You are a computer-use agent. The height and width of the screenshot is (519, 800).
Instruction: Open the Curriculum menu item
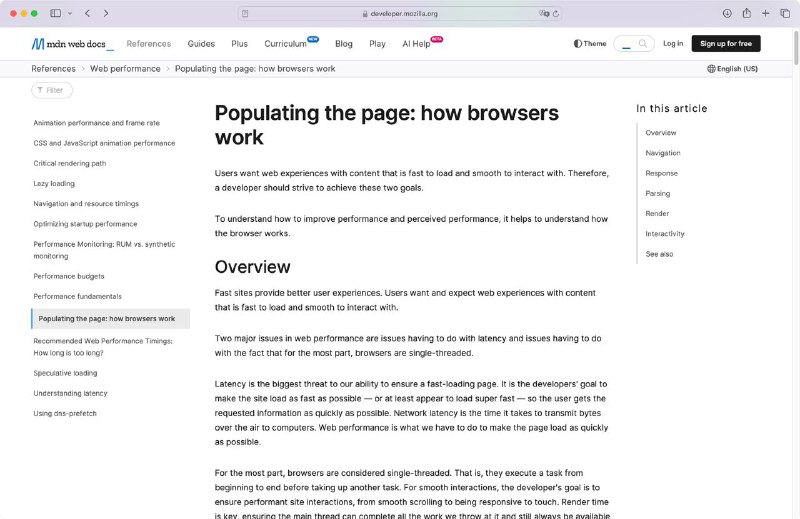pyautogui.click(x=285, y=44)
